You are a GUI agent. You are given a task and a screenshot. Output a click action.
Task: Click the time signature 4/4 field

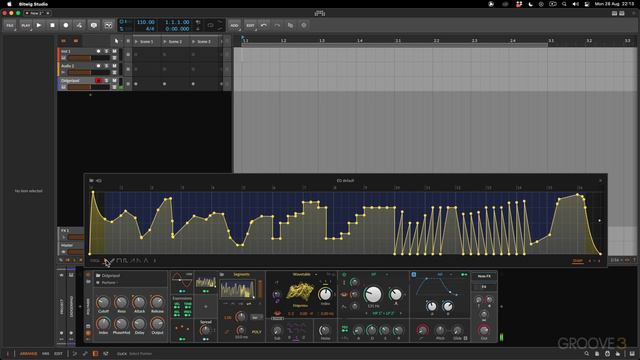[x=150, y=29]
